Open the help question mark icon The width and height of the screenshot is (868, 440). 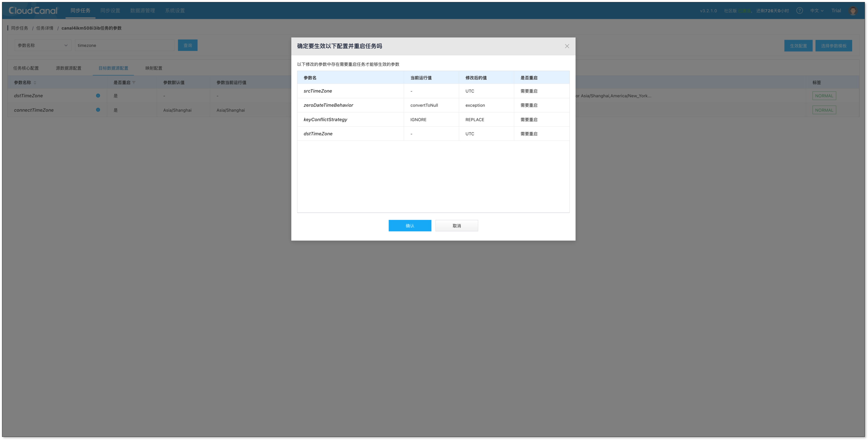click(799, 11)
